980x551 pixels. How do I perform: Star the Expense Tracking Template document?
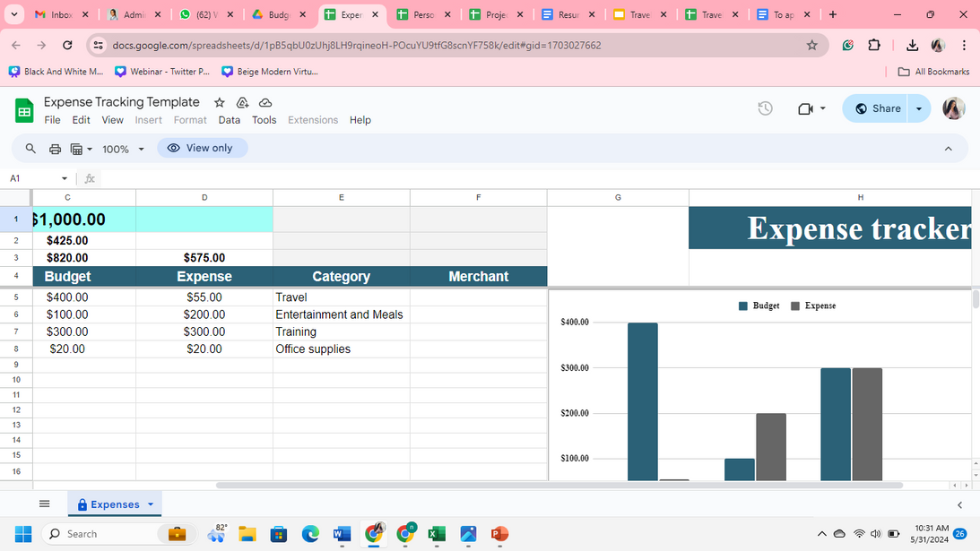(x=219, y=103)
